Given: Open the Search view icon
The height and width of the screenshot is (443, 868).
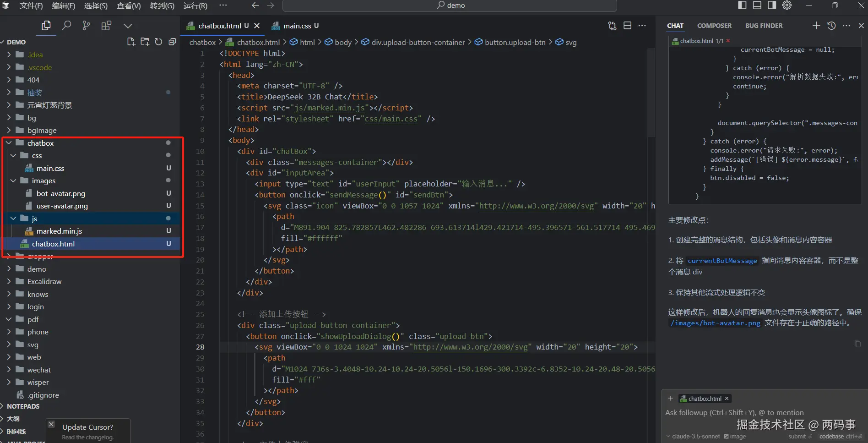Looking at the screenshot, I should (66, 26).
